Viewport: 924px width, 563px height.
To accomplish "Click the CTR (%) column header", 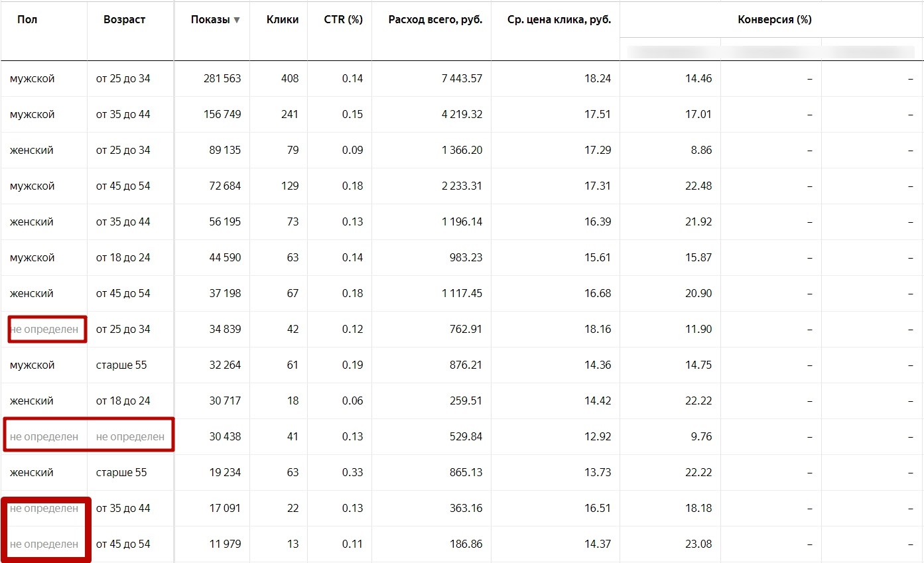I will pyautogui.click(x=344, y=20).
